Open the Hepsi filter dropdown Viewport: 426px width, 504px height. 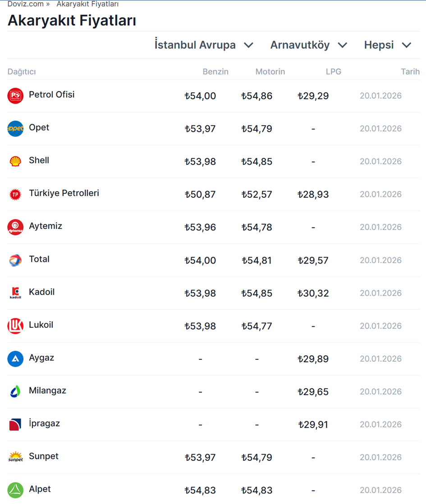coord(388,45)
